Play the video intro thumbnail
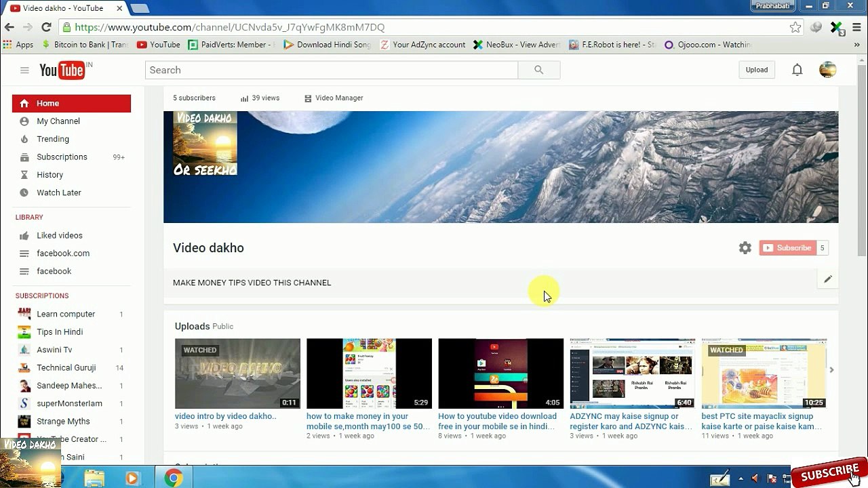868x488 pixels. [x=237, y=373]
